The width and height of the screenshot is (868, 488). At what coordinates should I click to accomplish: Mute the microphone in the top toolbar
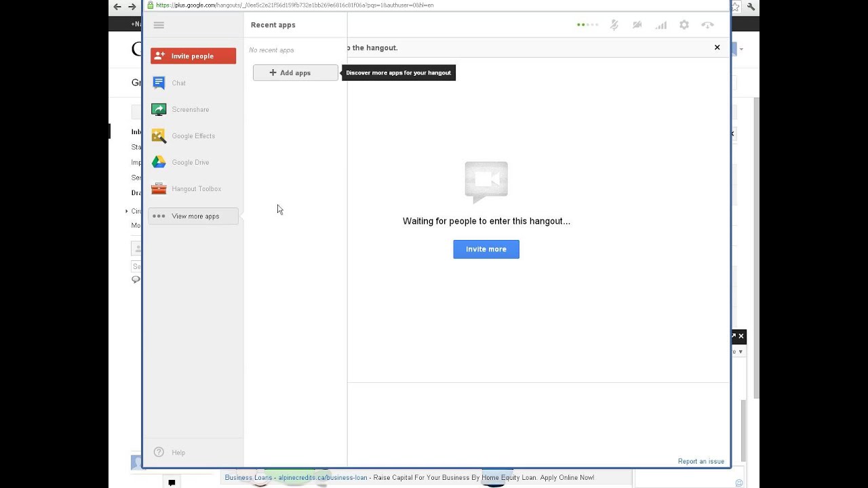click(x=614, y=25)
